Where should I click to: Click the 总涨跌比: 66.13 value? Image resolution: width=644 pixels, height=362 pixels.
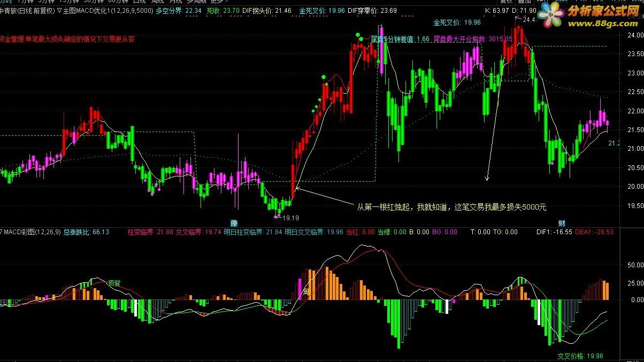point(86,232)
